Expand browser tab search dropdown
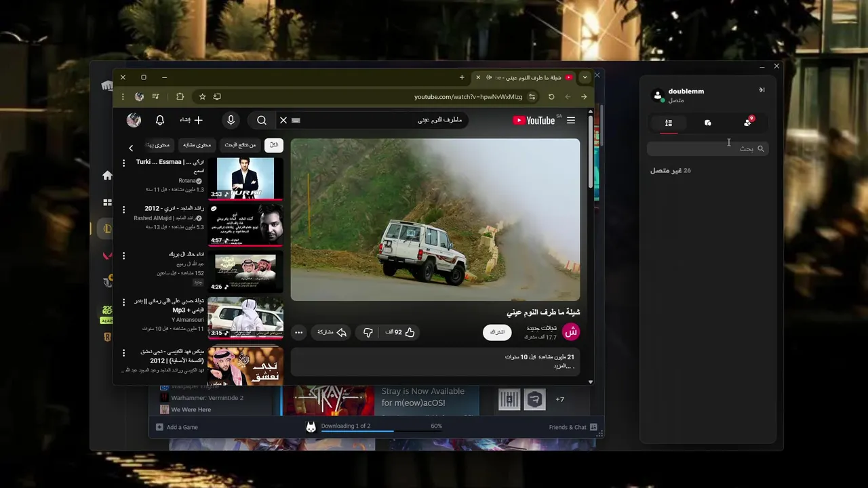 click(x=585, y=77)
